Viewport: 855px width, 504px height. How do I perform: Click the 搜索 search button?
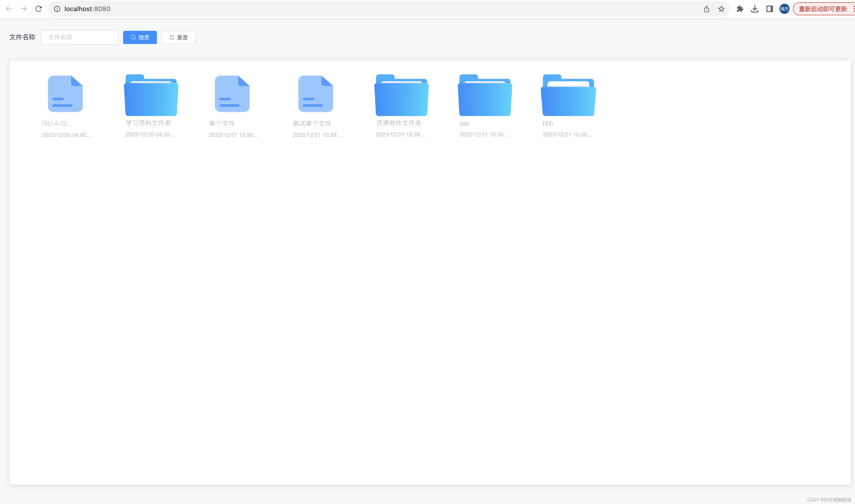tap(140, 37)
